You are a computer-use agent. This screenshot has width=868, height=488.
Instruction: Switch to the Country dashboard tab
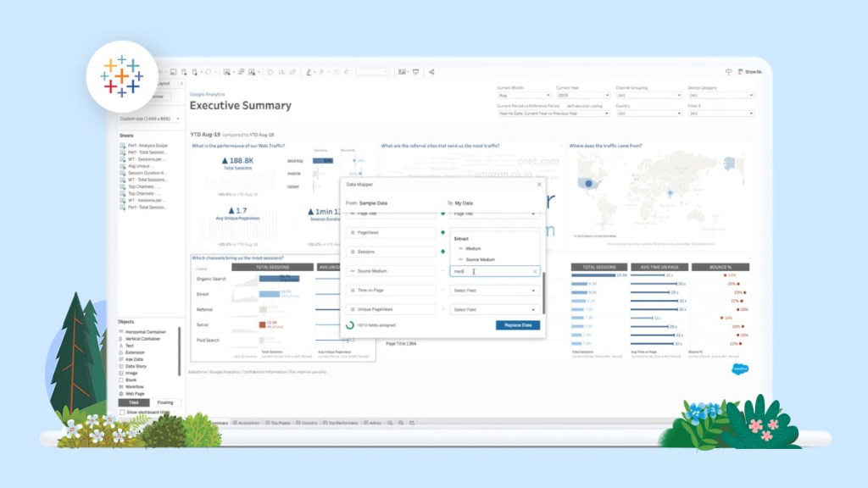click(x=308, y=422)
